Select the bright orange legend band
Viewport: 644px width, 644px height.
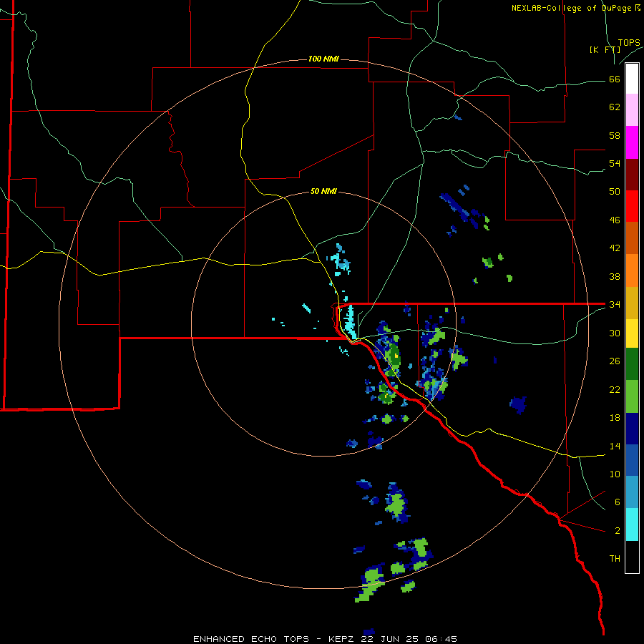[x=632, y=270]
